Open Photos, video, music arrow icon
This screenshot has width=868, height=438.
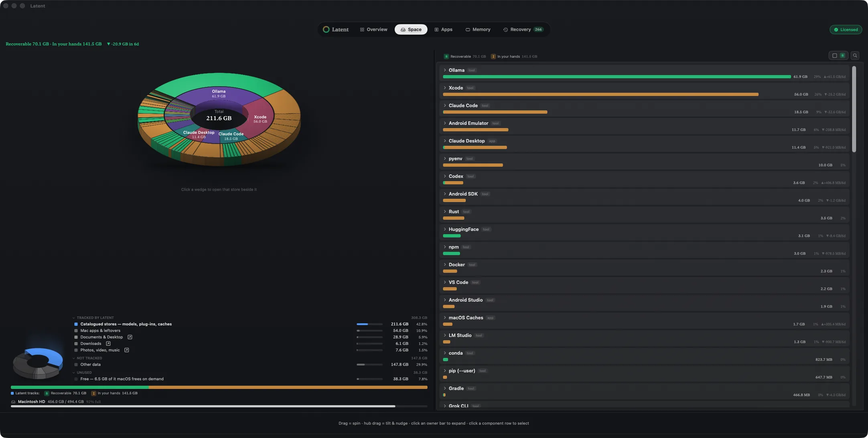pyautogui.click(x=127, y=350)
